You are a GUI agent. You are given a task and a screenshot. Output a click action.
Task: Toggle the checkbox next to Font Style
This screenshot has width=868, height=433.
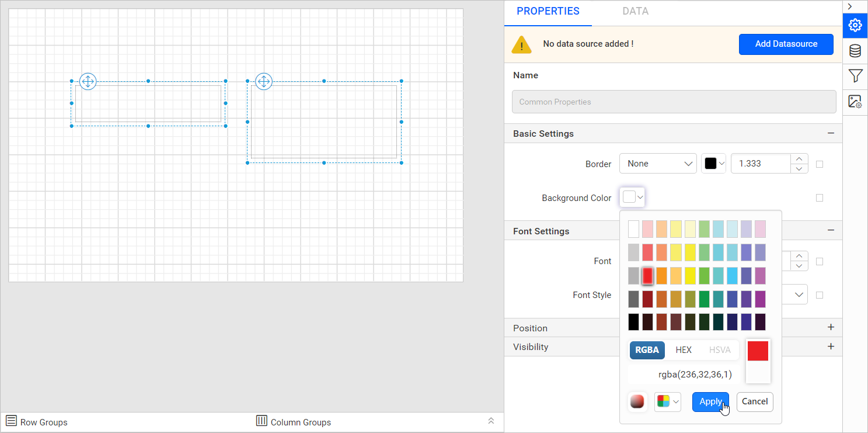(x=820, y=295)
